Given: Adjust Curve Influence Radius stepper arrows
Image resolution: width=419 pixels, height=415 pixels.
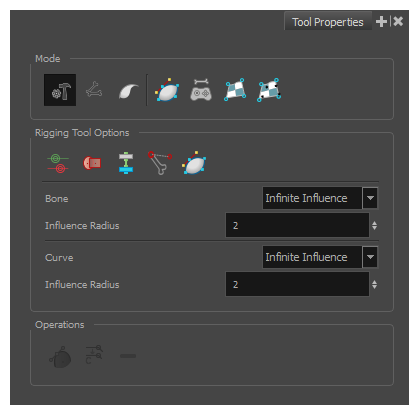Looking at the screenshot, I should click(x=374, y=285).
